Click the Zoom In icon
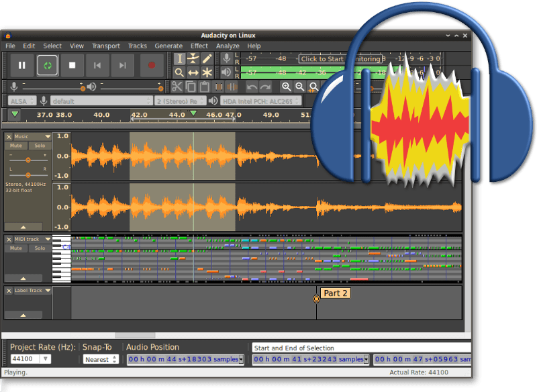Image resolution: width=537 pixels, height=392 pixels. click(x=287, y=87)
